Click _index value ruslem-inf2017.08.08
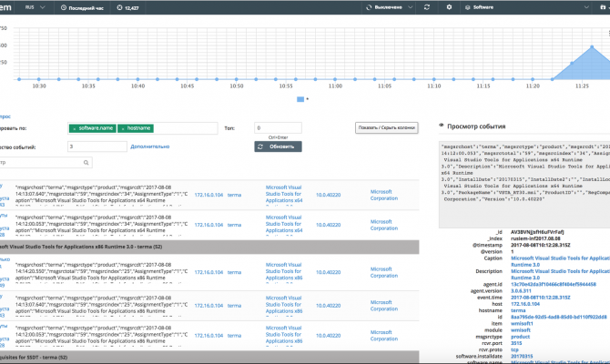Image resolution: width=610 pixels, height=364 pixels. click(x=535, y=238)
